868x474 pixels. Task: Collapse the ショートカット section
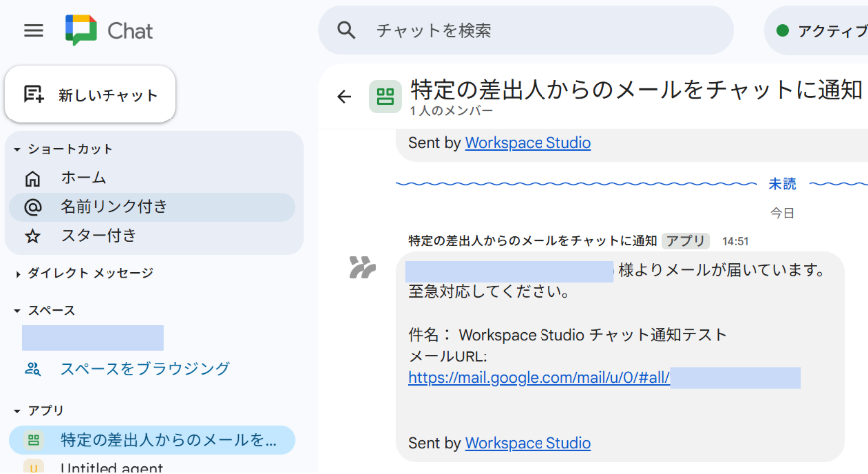[x=17, y=150]
